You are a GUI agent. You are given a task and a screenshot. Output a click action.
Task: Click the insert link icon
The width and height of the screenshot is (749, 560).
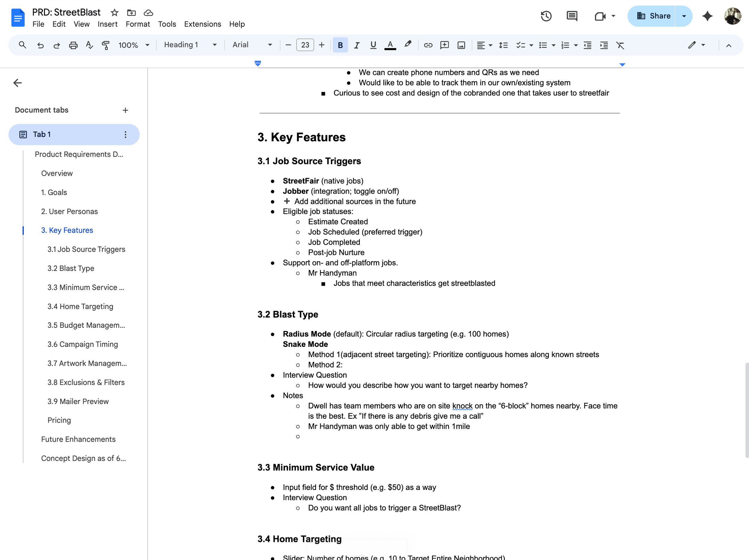click(428, 45)
